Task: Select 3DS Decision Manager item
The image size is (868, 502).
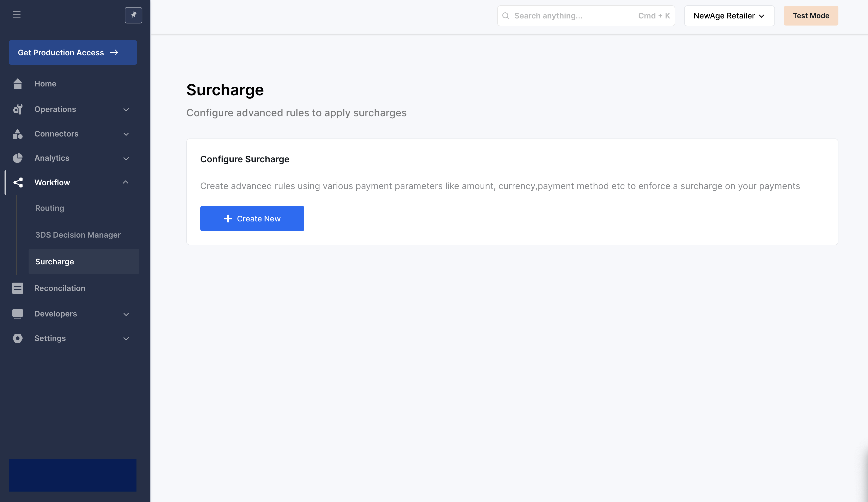Action: point(78,235)
